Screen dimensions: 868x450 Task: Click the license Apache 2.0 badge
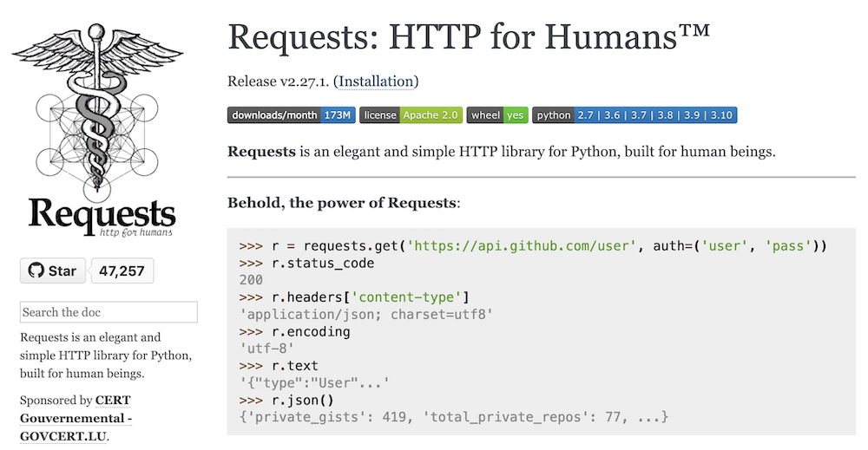tap(411, 115)
